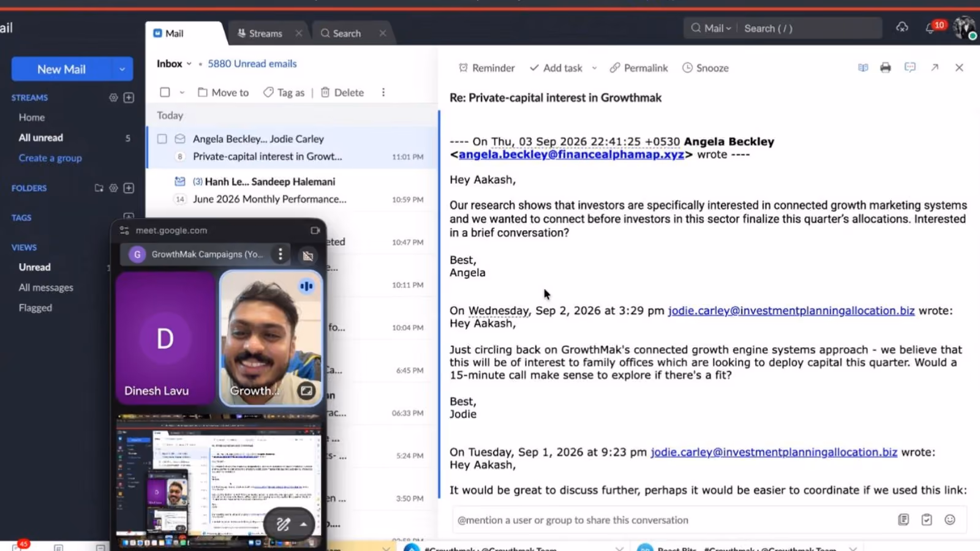Open emoji picker in comment box
The height and width of the screenshot is (551, 980).
pyautogui.click(x=950, y=520)
